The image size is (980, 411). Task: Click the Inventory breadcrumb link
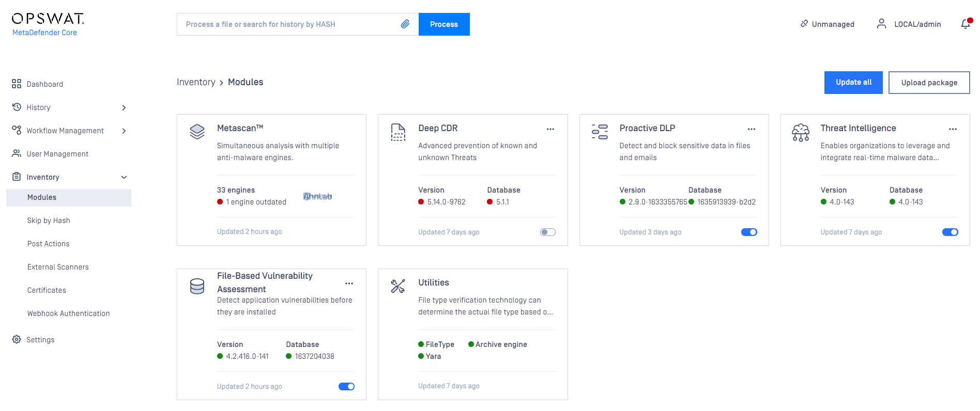point(196,82)
